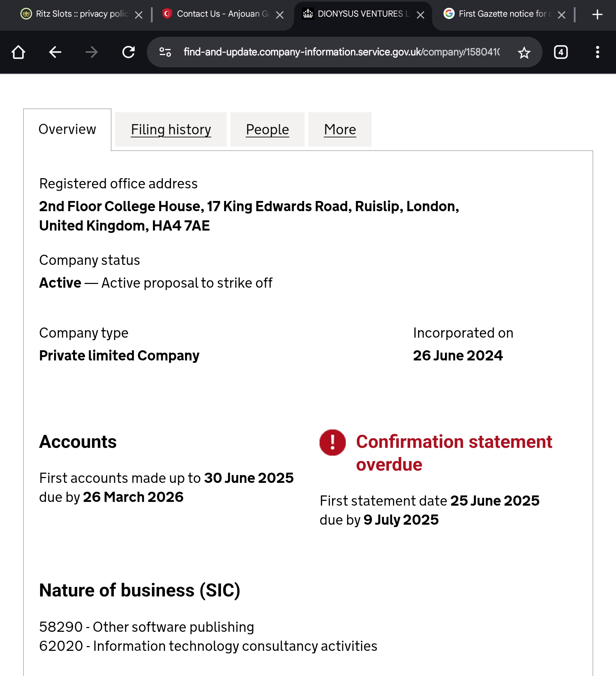Open the Filing history tab

click(171, 130)
